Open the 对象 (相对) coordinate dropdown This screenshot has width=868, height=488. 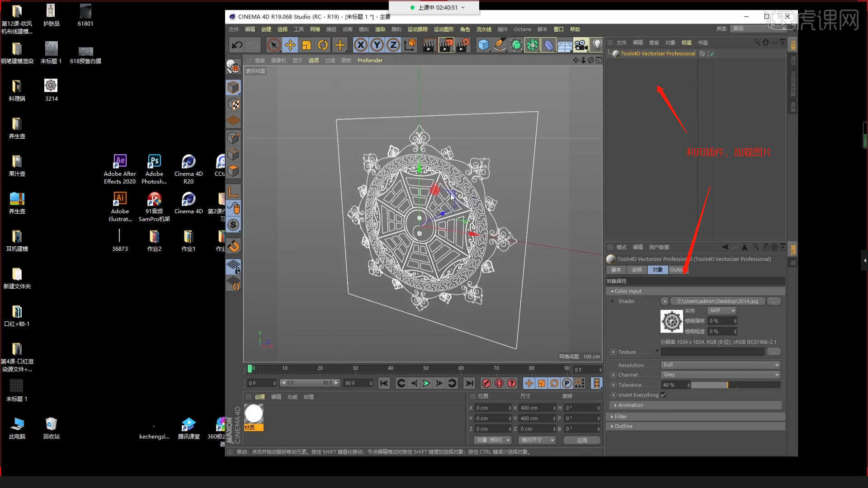[493, 440]
